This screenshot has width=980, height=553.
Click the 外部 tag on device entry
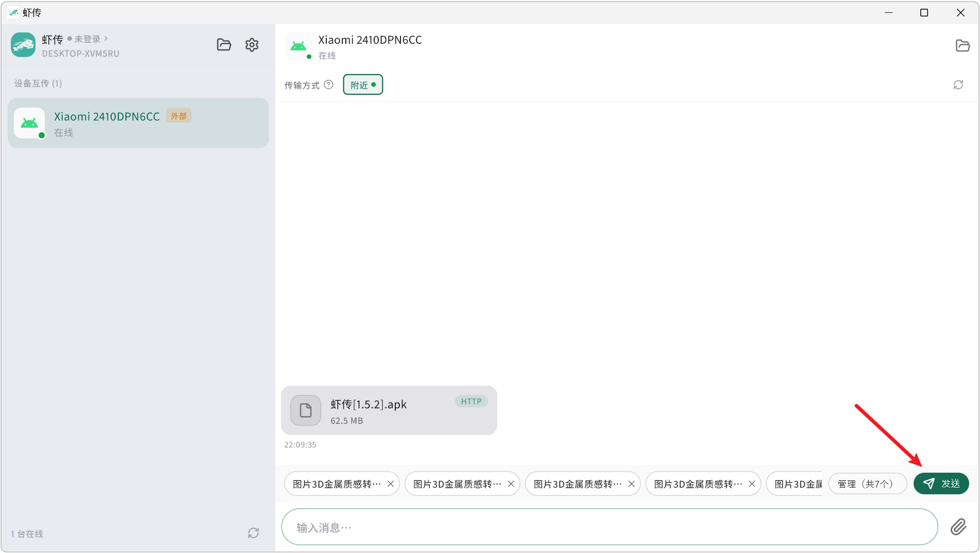point(179,116)
